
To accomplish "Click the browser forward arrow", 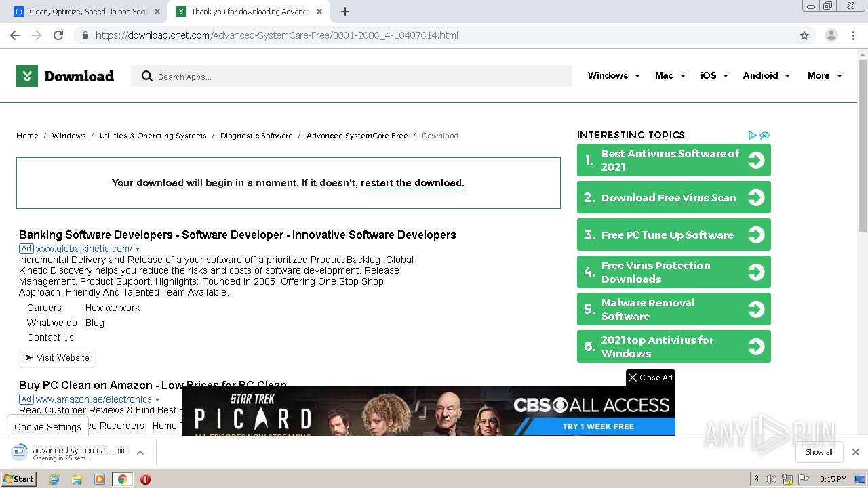I will (37, 35).
